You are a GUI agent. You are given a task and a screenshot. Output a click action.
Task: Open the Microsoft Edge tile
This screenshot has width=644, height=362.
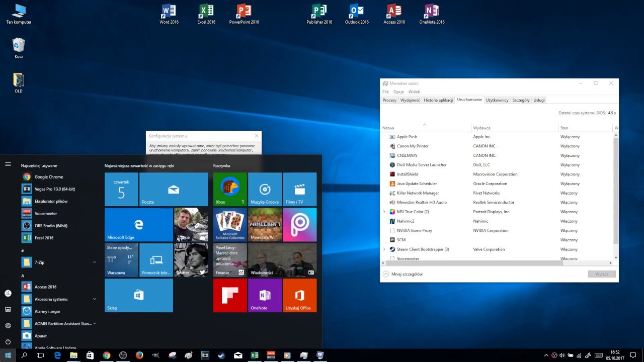(x=138, y=225)
